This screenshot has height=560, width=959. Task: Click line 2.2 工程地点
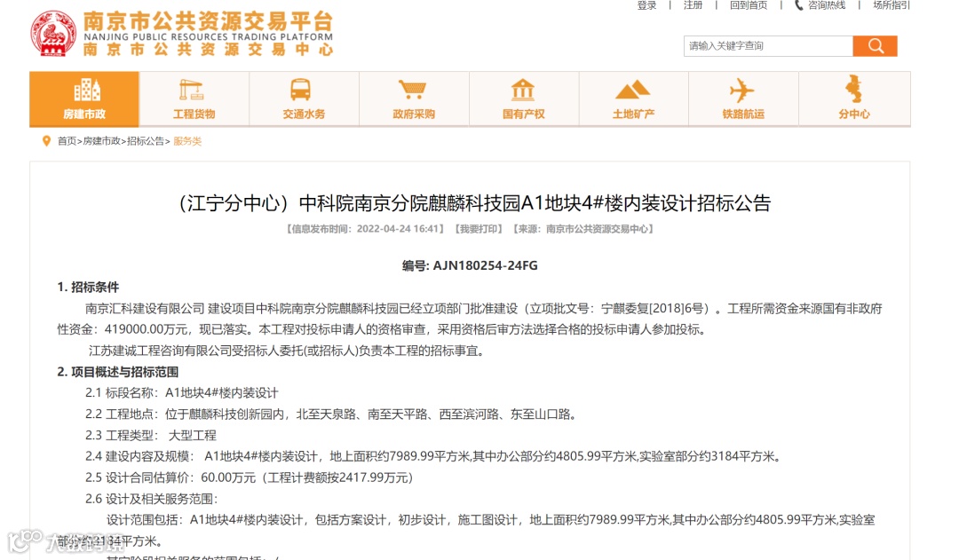tap(331, 414)
